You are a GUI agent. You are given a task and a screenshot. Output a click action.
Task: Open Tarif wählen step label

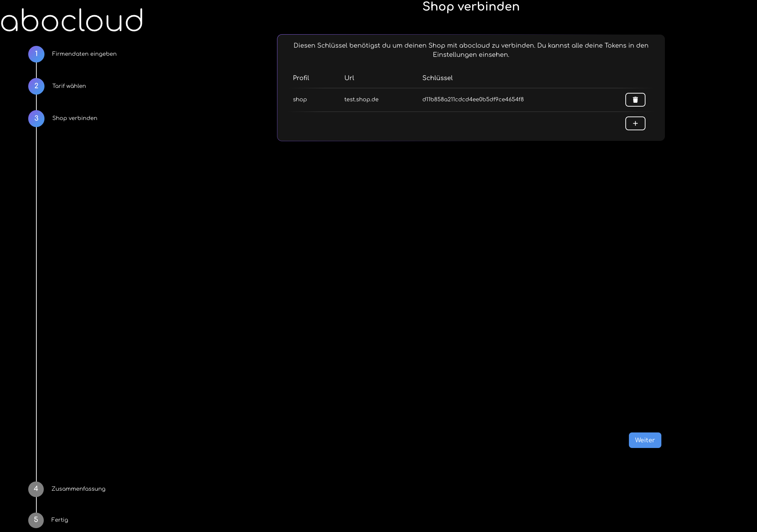(x=69, y=86)
